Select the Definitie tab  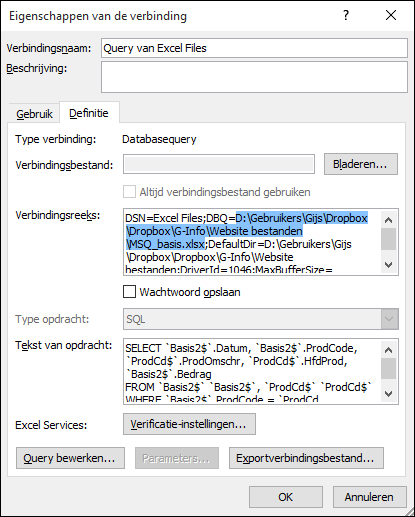(89, 113)
